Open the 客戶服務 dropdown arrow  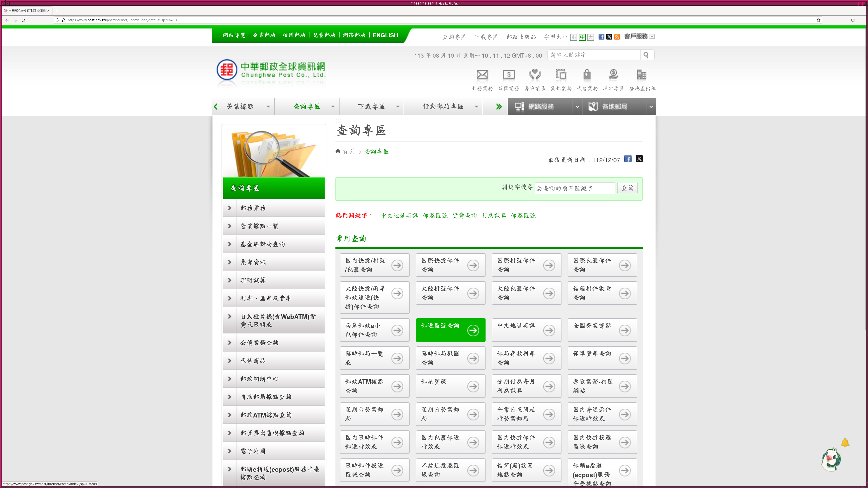coord(652,36)
